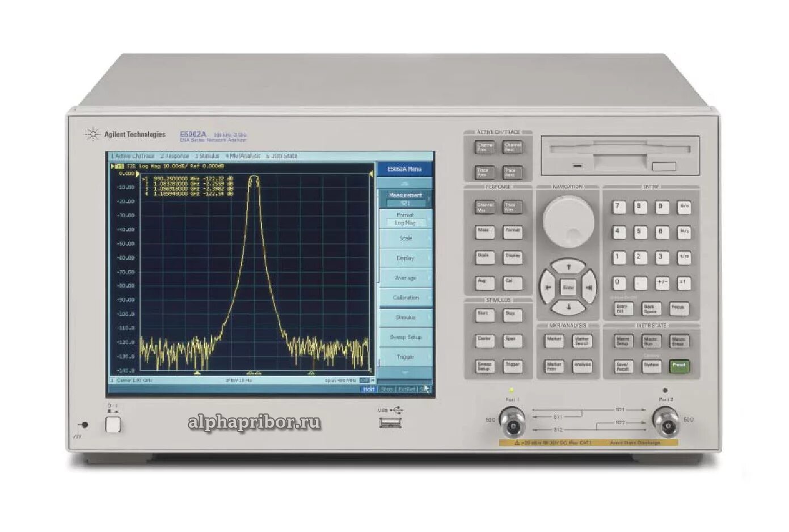This screenshot has width=789, height=532.
Task: Open the Analysis hardware key
Action: 583,366
